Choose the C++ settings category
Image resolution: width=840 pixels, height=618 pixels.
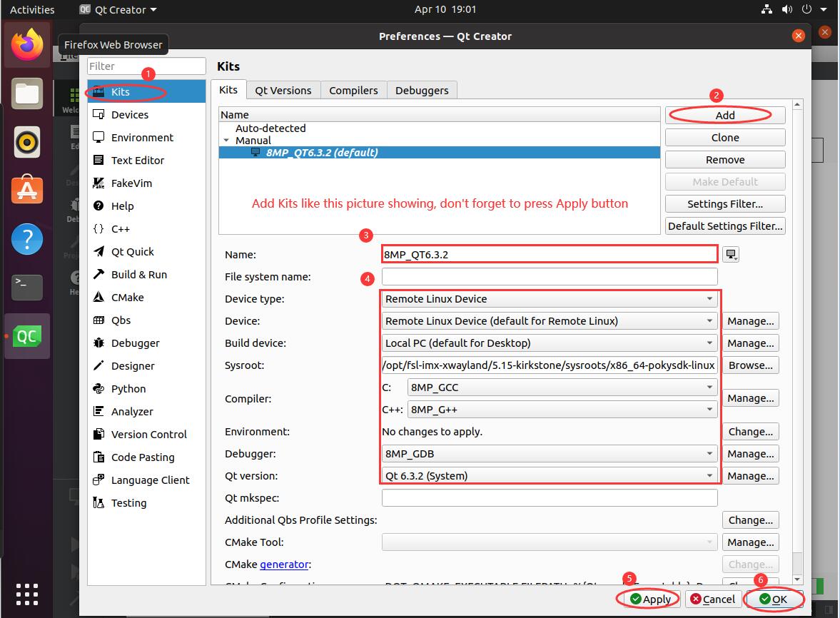click(146, 228)
